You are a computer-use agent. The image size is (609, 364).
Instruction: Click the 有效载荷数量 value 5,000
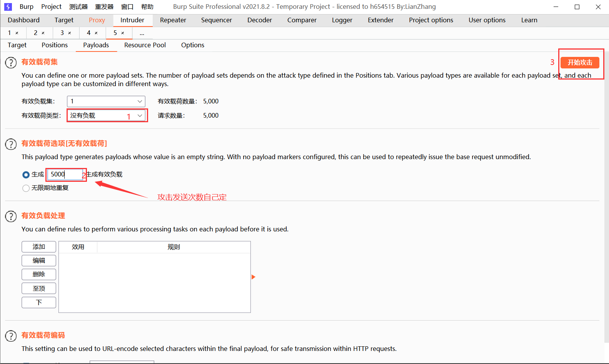pos(211,101)
